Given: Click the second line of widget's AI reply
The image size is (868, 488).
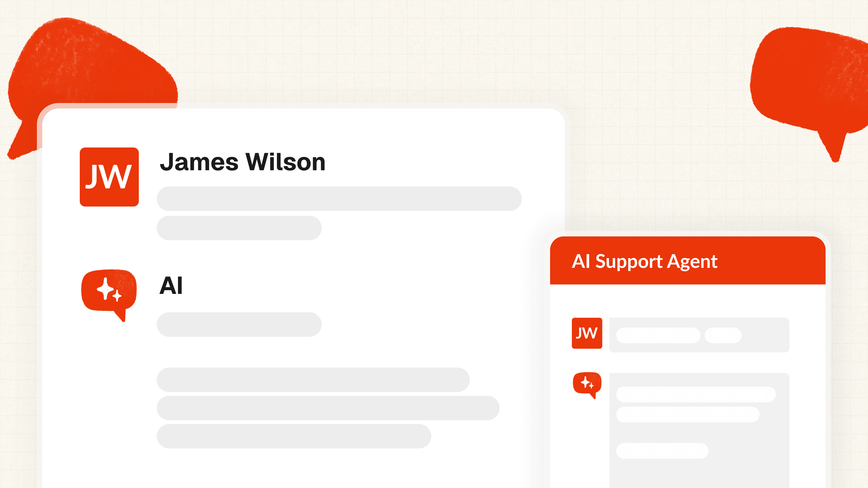Looking at the screenshot, I should (x=688, y=415).
